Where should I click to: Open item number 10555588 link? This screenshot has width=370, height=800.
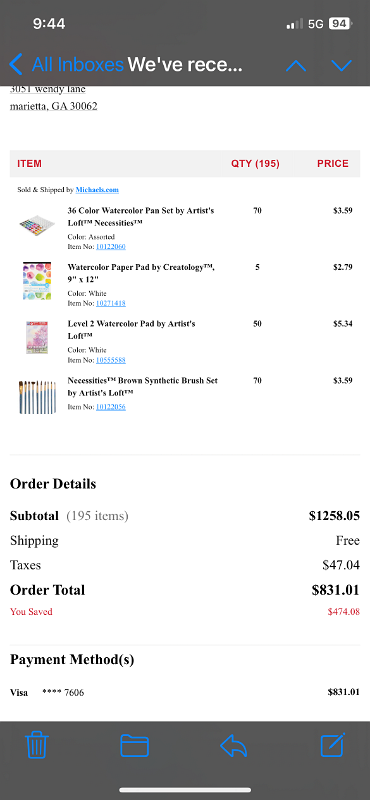click(x=111, y=360)
